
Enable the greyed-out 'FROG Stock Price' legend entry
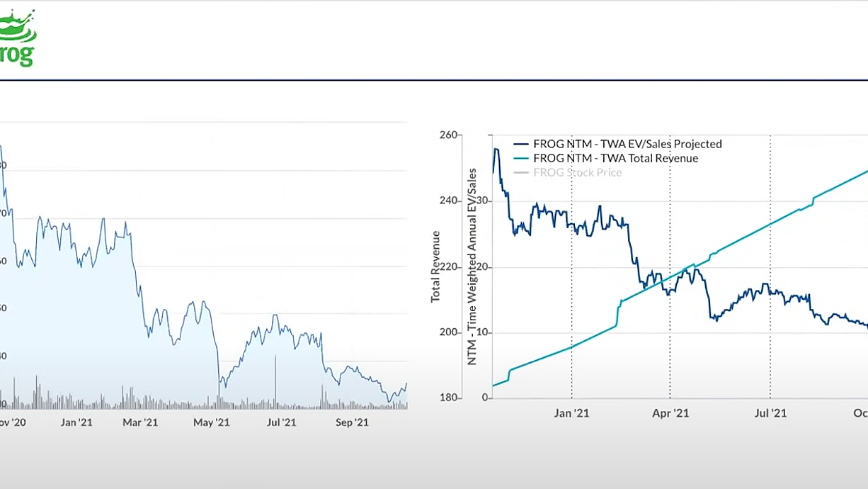568,172
